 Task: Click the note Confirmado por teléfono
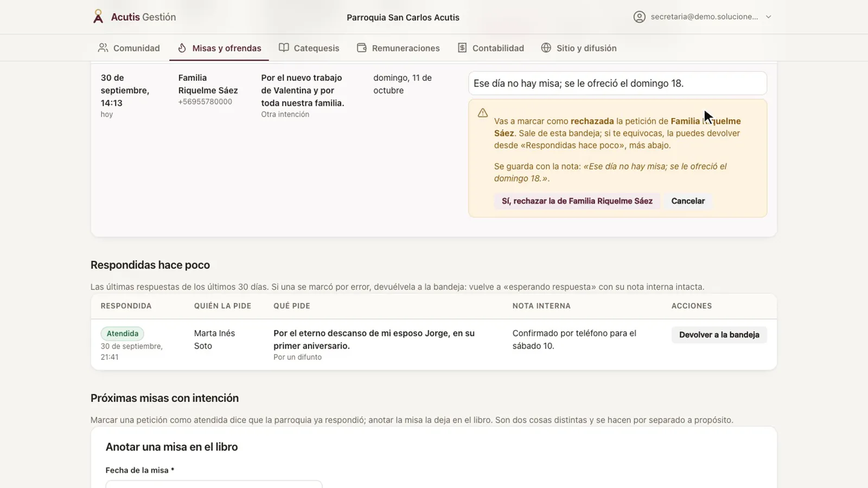click(x=575, y=339)
